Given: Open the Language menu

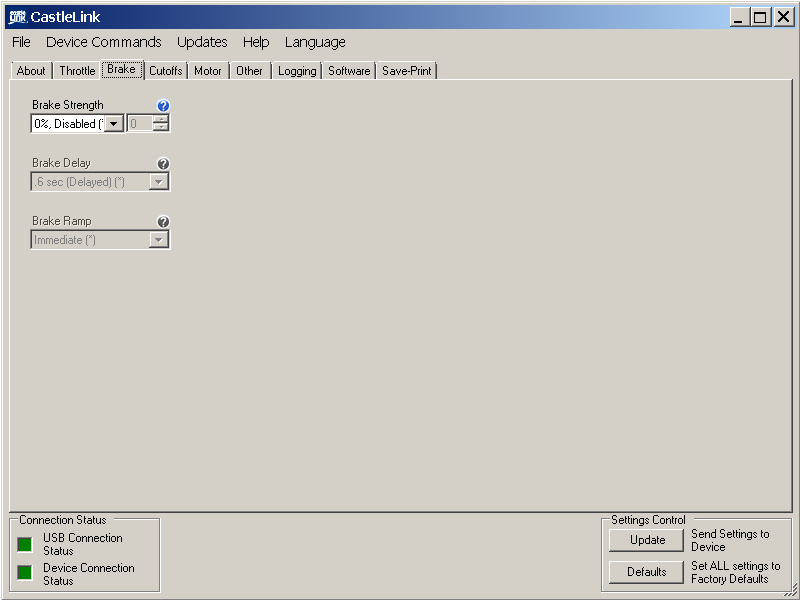Looking at the screenshot, I should pyautogui.click(x=315, y=42).
